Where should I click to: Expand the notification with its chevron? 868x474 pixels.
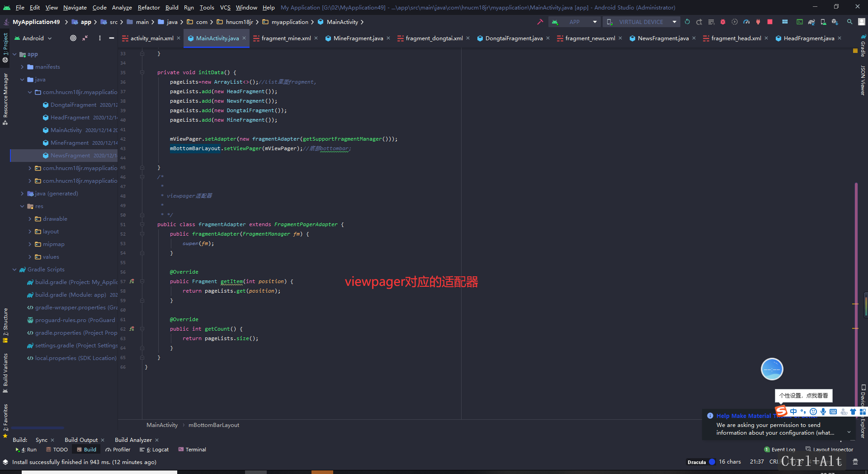click(x=849, y=432)
